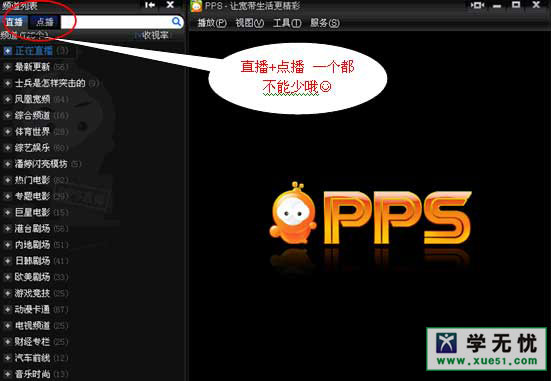Open the 播放(P) menu

coord(212,23)
